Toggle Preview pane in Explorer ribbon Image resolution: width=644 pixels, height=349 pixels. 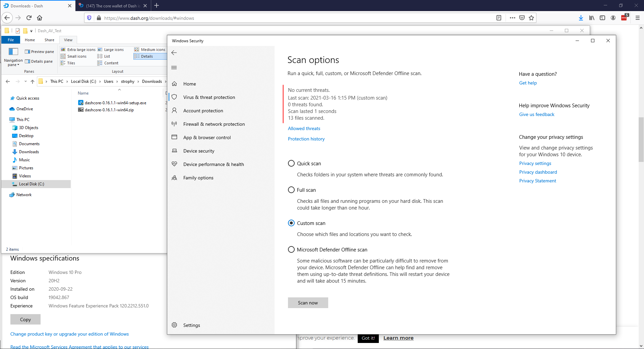coord(39,52)
